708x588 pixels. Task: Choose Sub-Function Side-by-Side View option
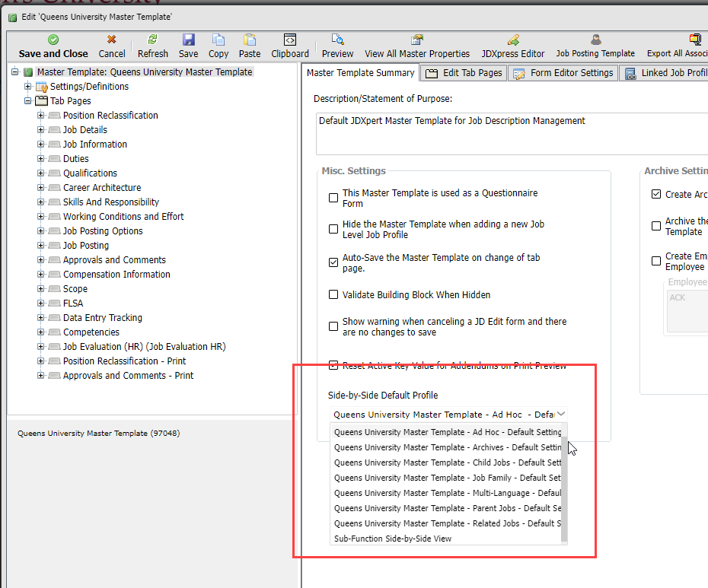pyautogui.click(x=393, y=539)
